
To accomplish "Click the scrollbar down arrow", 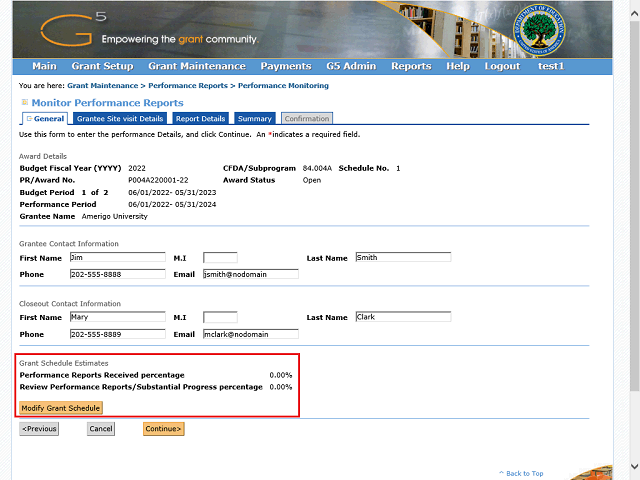I will [x=634, y=466].
